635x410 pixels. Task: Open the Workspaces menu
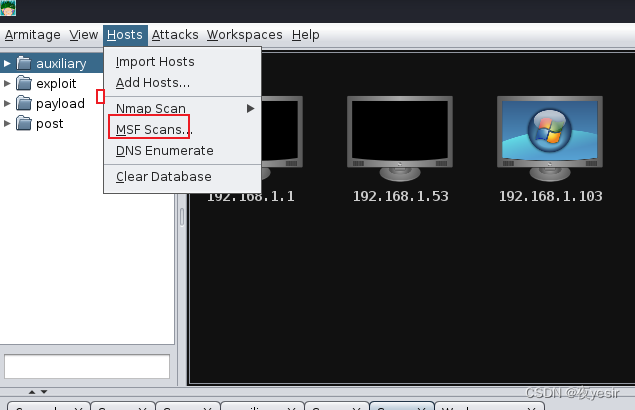point(245,35)
